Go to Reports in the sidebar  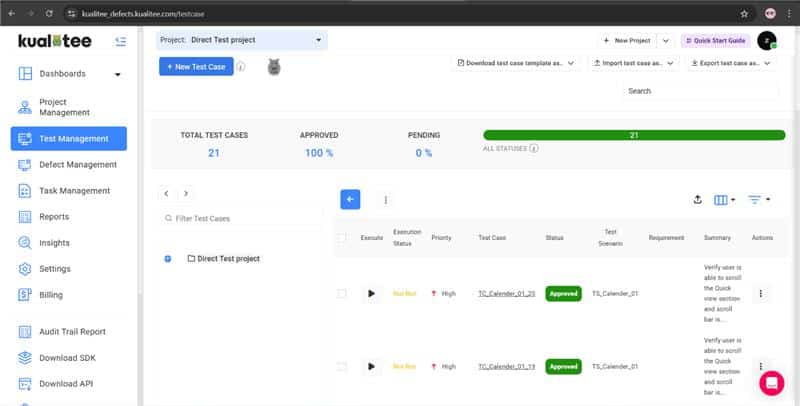coord(54,216)
